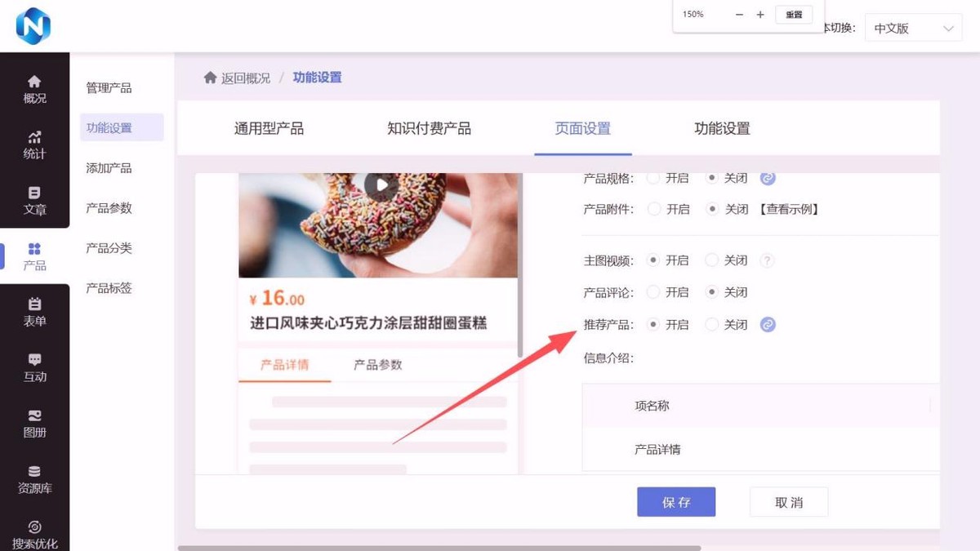Enable 产品评论 by selecting 开启
This screenshot has height=551, width=980.
click(x=653, y=291)
